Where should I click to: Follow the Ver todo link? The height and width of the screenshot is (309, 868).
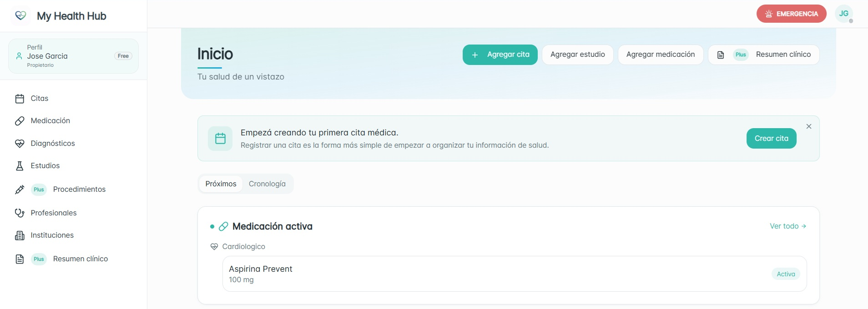(x=788, y=226)
